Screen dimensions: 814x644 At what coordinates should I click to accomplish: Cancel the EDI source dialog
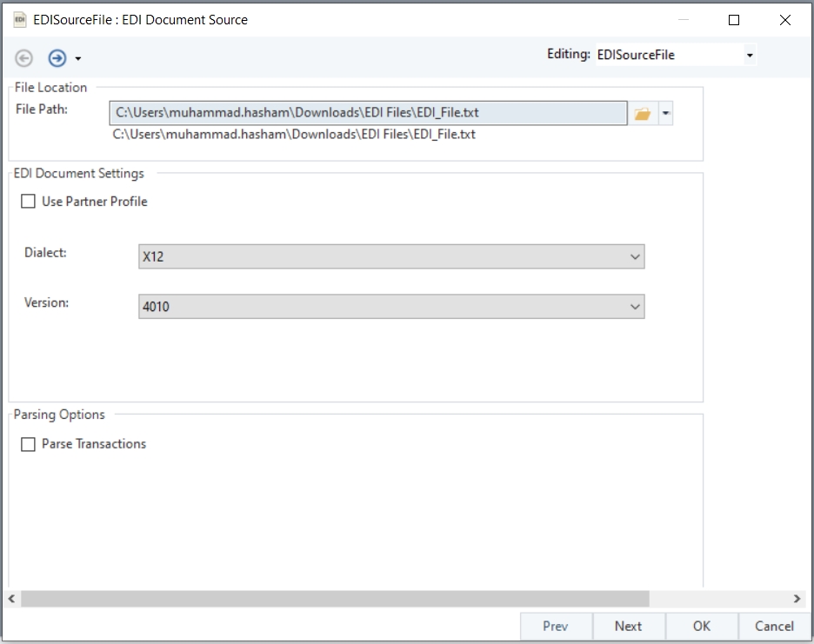tap(774, 626)
